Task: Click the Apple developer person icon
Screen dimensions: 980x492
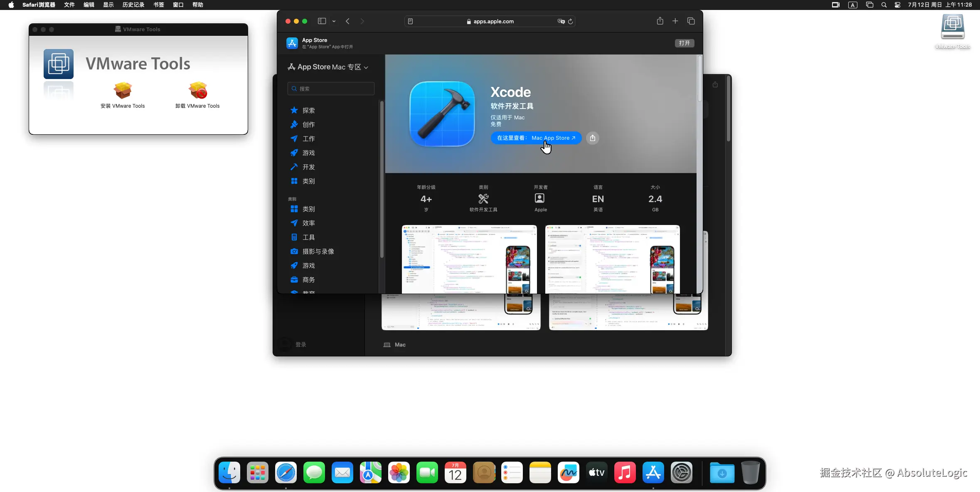Action: point(539,198)
